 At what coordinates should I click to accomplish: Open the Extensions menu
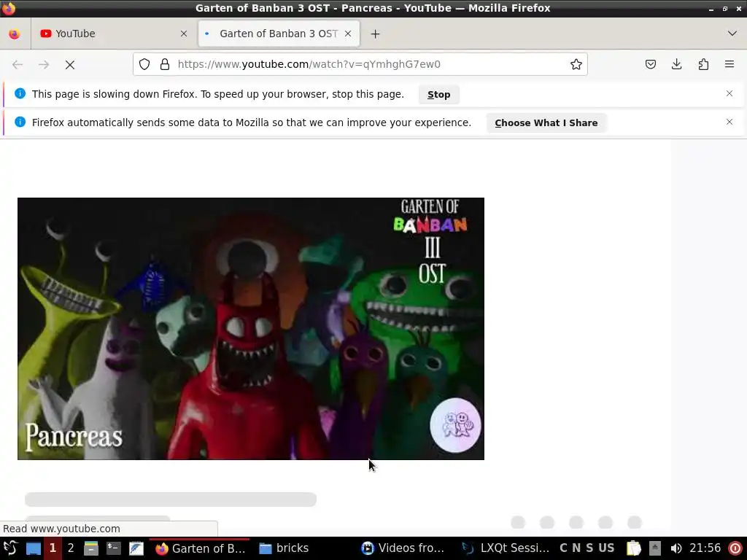click(703, 64)
